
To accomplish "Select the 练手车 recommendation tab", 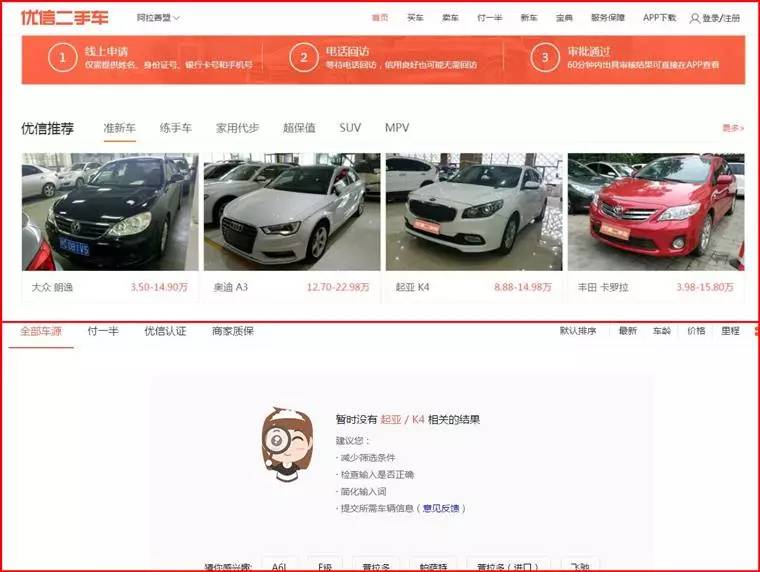I will click(176, 128).
